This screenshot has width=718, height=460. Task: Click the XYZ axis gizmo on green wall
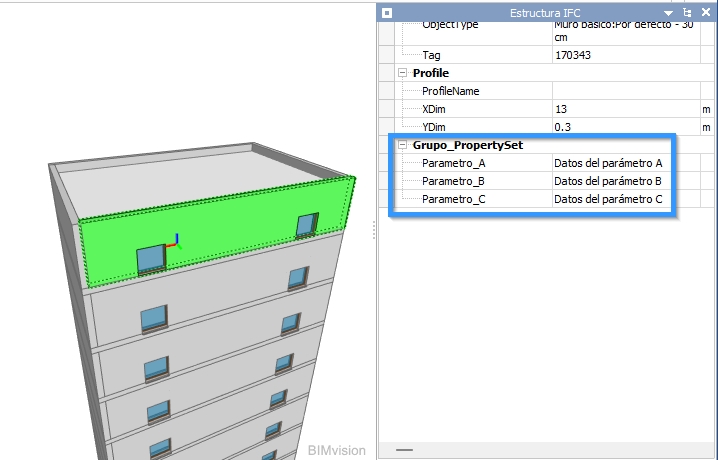(x=175, y=241)
